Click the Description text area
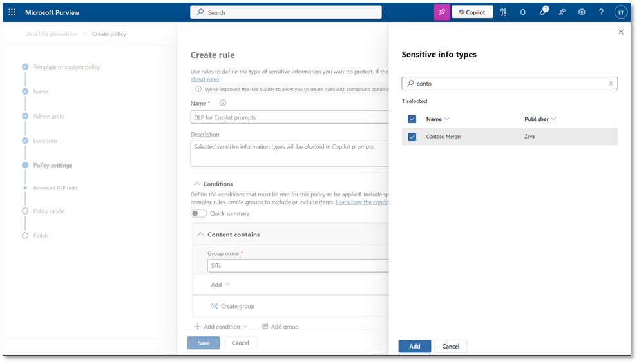Viewport: 639px width, 364px height. point(289,153)
